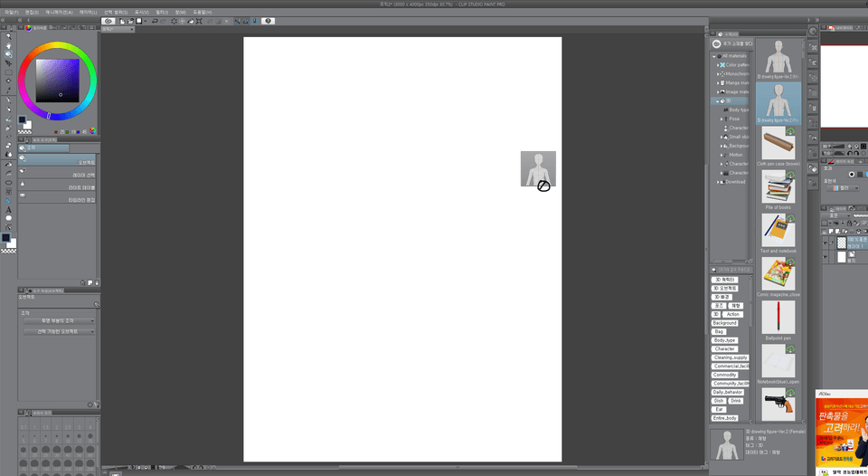This screenshot has width=868, height=476.
Task: Expand the Download material folder
Action: click(718, 182)
